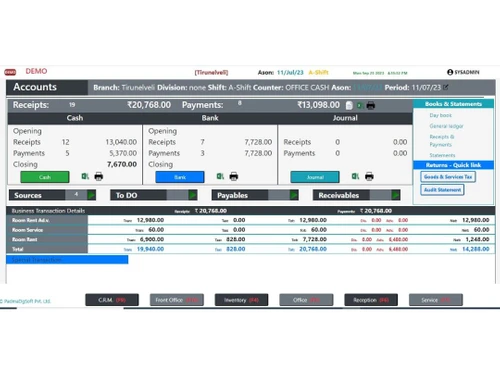
Task: Expand Payables with its green arrow
Action: [294, 195]
